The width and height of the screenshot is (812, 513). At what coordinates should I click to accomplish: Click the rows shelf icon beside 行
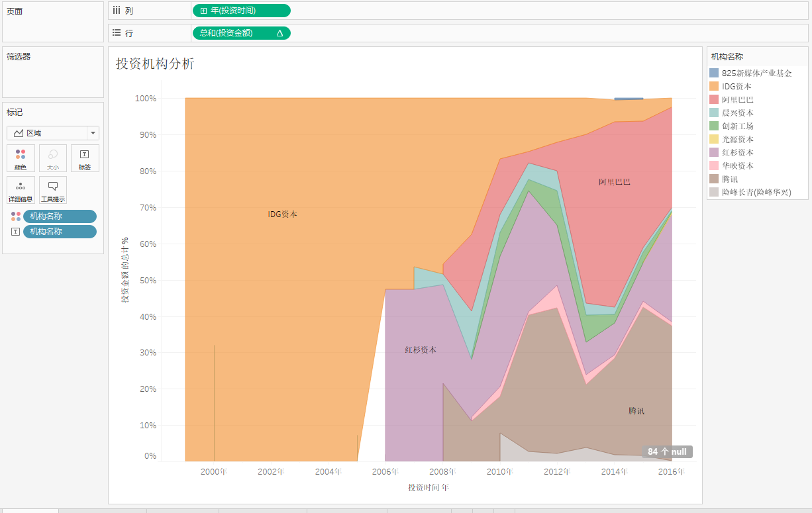coord(117,32)
